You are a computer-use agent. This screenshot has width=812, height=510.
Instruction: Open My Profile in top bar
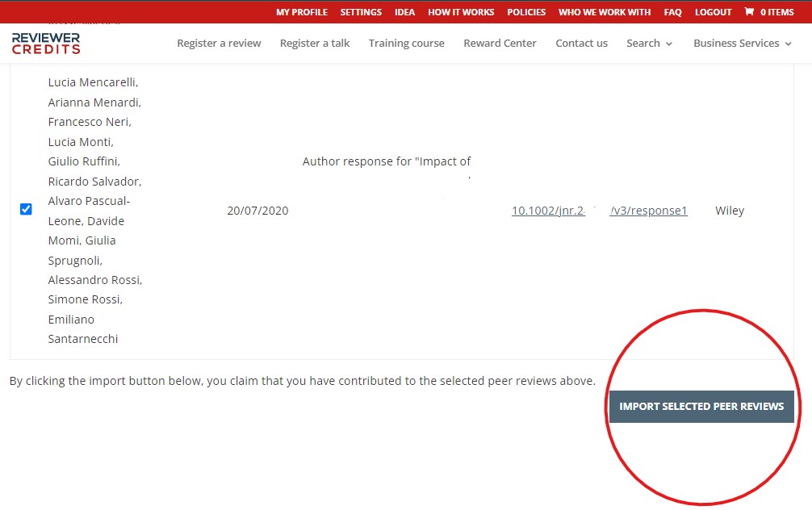point(301,12)
